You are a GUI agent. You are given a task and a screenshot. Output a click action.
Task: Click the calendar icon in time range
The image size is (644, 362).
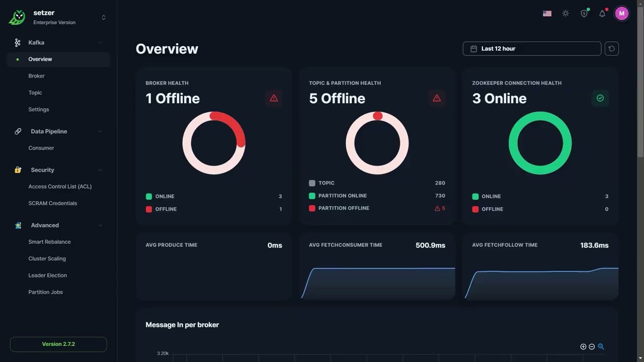point(473,49)
